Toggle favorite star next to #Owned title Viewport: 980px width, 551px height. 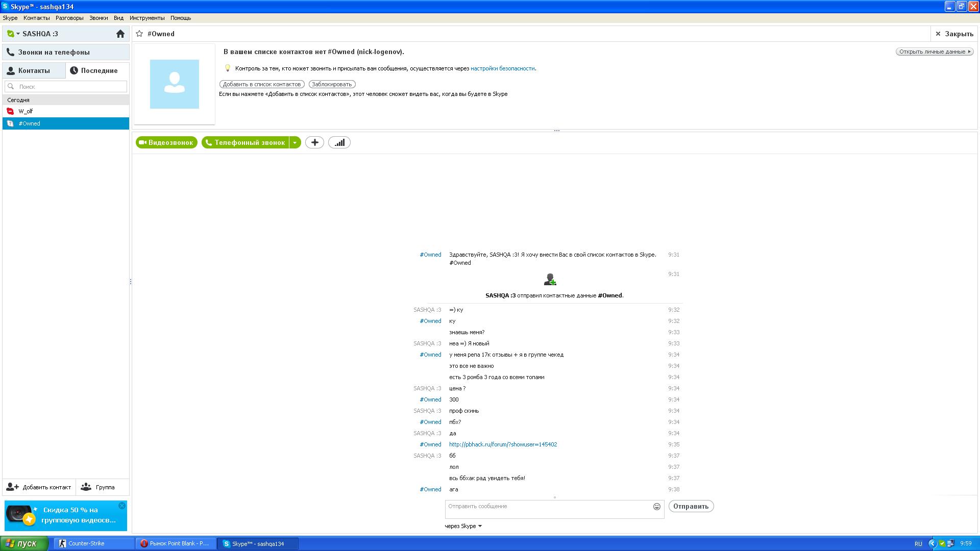(x=139, y=34)
